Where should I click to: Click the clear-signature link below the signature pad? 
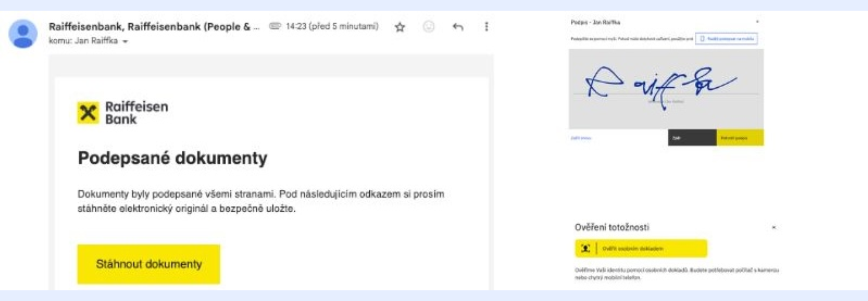(x=581, y=138)
